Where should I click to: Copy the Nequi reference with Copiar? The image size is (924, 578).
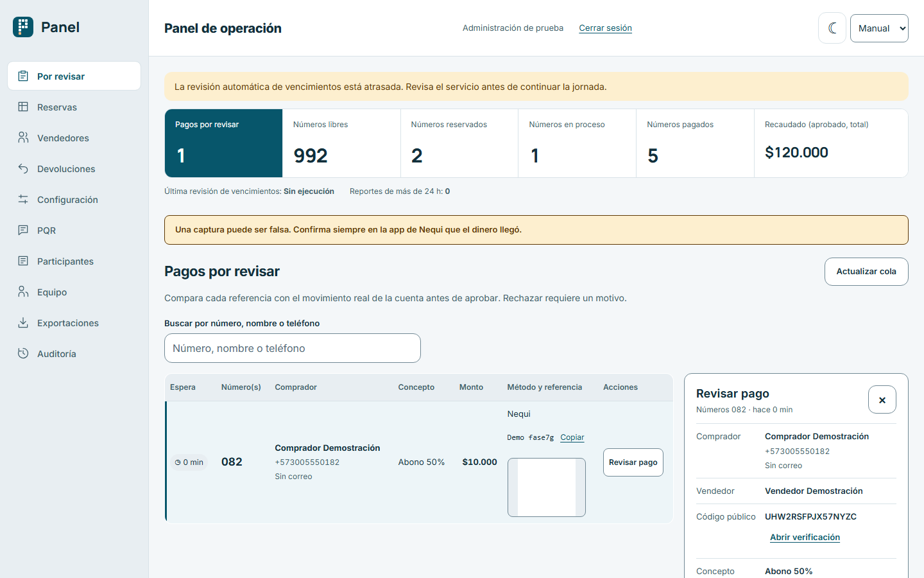572,437
